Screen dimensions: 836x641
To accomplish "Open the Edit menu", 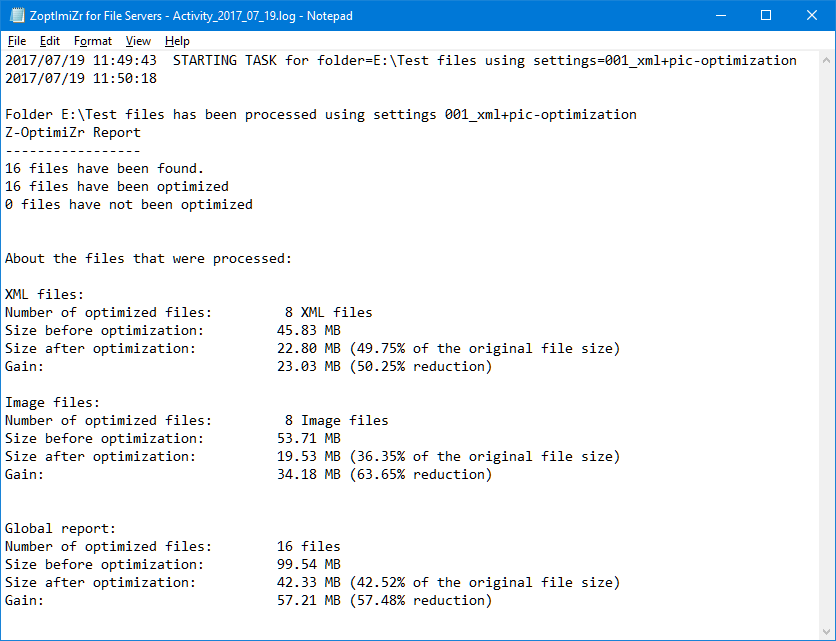I will pyautogui.click(x=50, y=41).
